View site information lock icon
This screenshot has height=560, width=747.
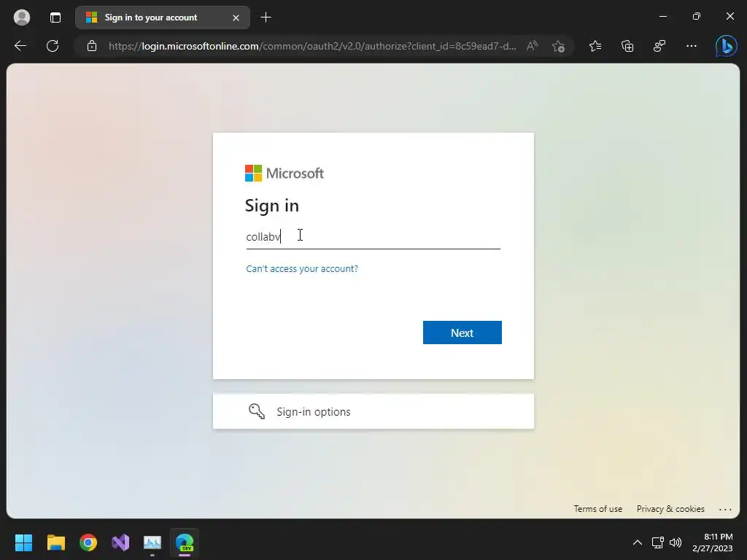92,46
